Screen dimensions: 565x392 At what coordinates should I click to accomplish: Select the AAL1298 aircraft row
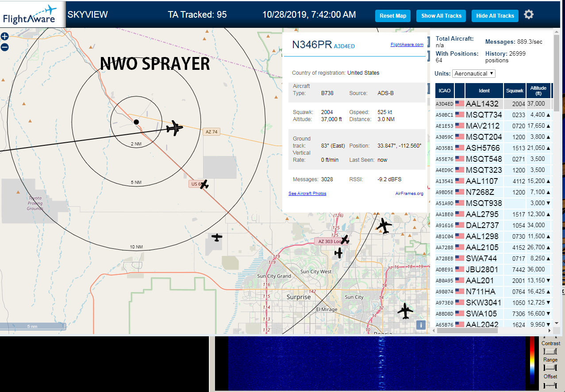pyautogui.click(x=494, y=236)
